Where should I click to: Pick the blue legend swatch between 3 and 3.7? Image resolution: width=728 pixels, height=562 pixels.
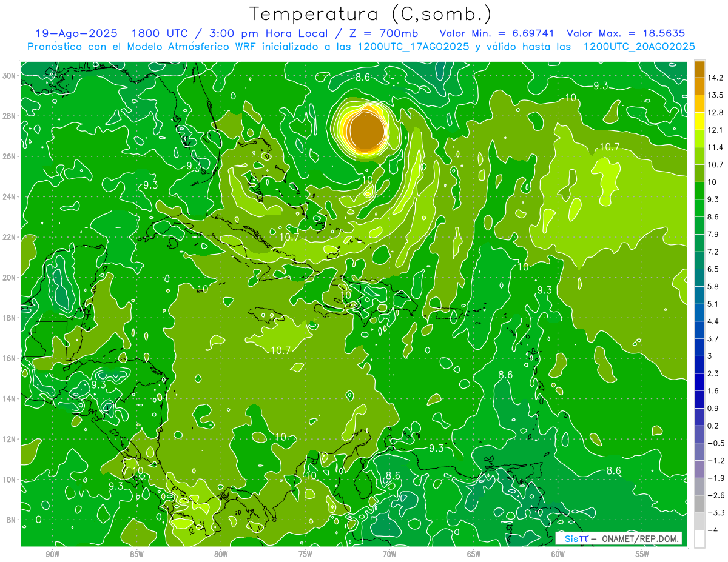700,347
